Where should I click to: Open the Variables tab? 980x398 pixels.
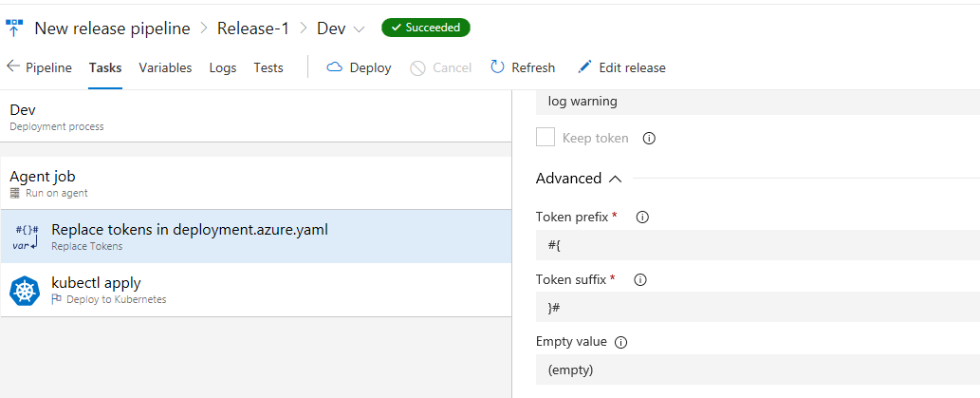coord(165,67)
